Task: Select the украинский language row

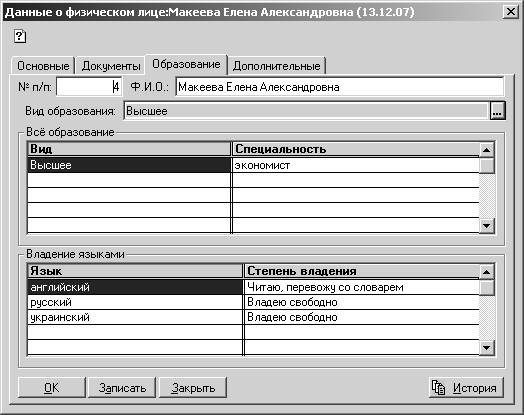Action: coord(253,317)
